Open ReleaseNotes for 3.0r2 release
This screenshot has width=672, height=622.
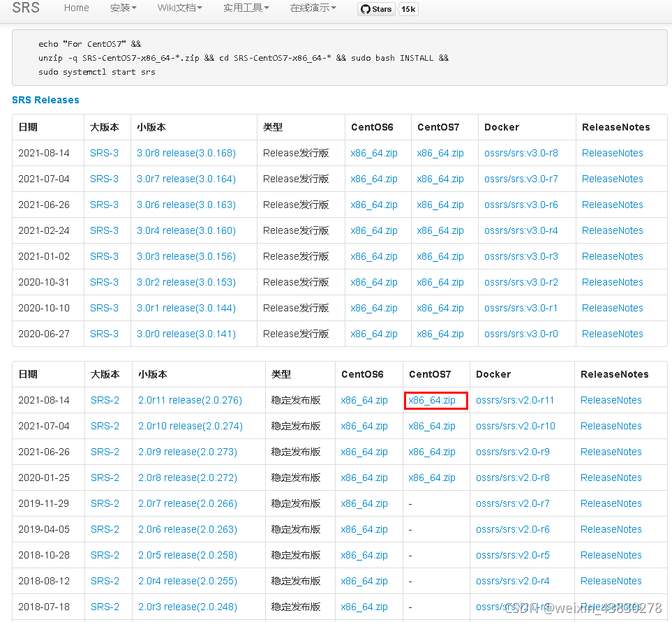(x=613, y=282)
